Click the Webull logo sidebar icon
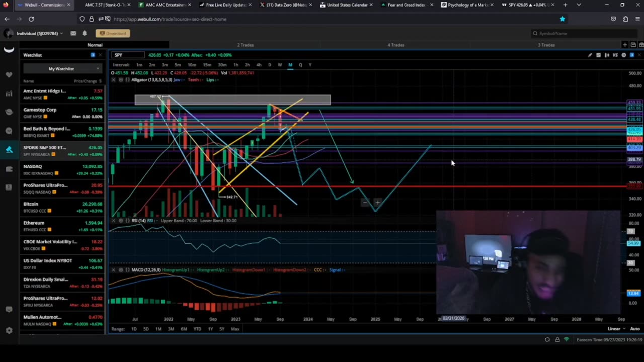This screenshot has height=362, width=644. [x=9, y=49]
